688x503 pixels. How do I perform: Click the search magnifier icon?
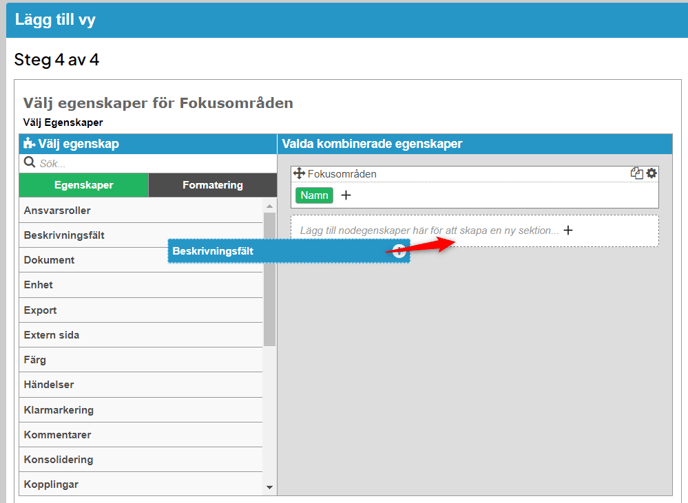pyautogui.click(x=30, y=162)
